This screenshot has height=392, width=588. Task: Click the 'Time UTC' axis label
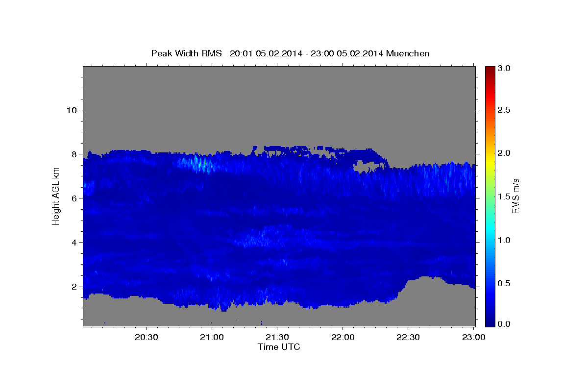[x=279, y=347]
